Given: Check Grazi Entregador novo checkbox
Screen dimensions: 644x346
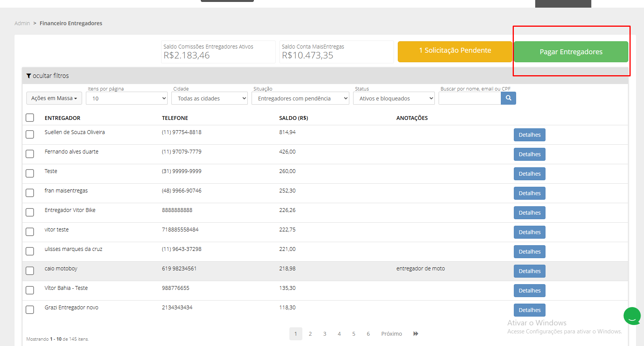Looking at the screenshot, I should pos(30,310).
